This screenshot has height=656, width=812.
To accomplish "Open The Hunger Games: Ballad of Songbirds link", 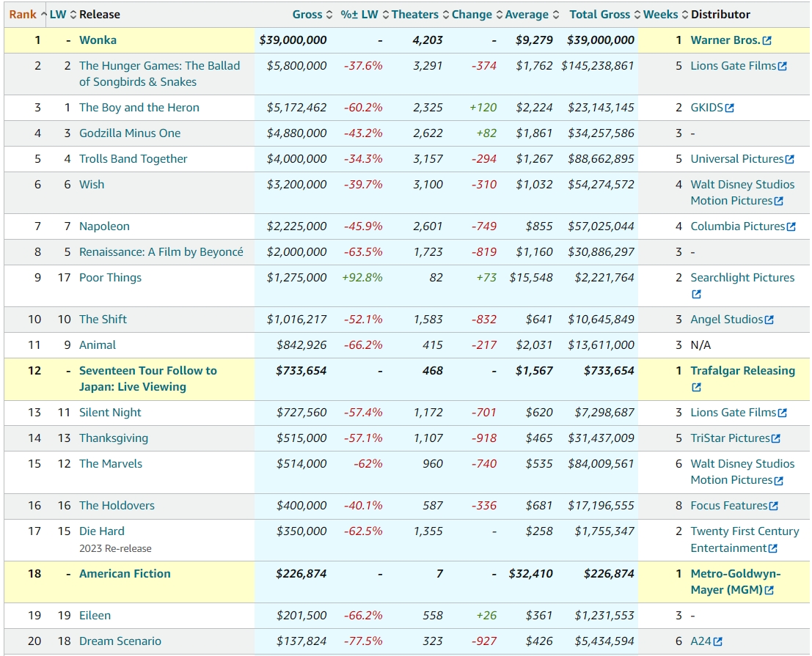I will tap(159, 73).
